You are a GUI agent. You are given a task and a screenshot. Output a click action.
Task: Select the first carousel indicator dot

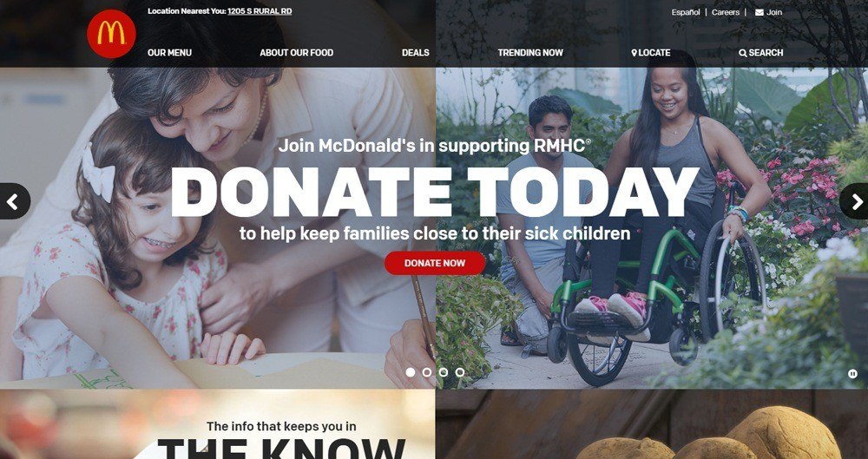click(411, 372)
